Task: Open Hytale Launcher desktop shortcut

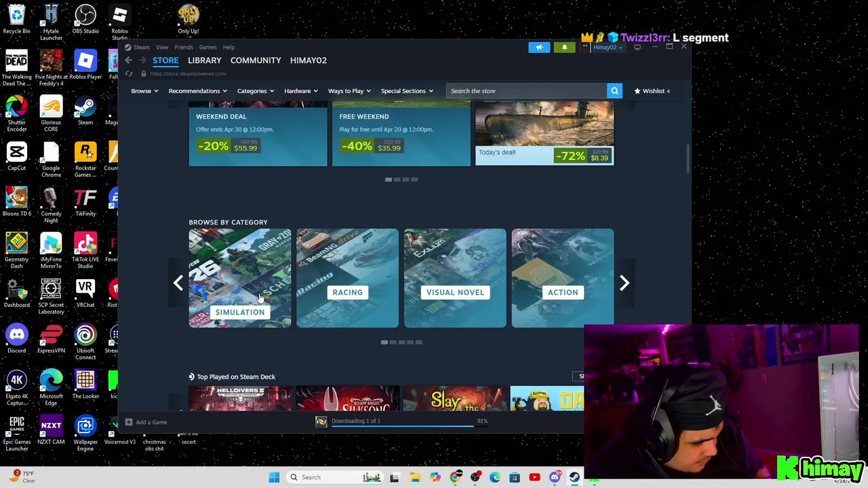Action: tap(51, 22)
